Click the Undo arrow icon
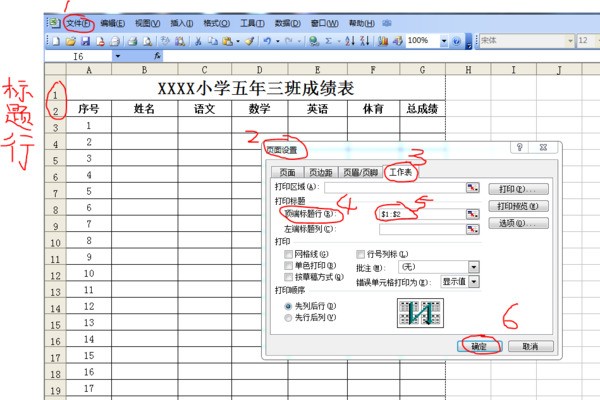 (x=267, y=41)
